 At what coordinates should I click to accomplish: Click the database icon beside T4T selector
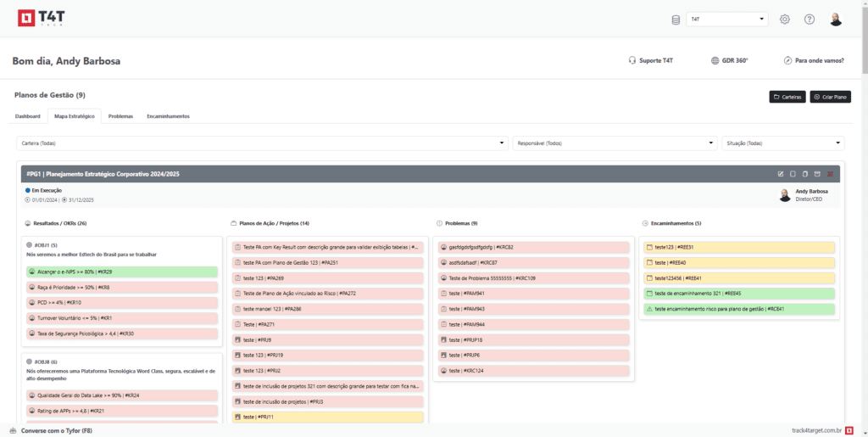[x=676, y=20]
